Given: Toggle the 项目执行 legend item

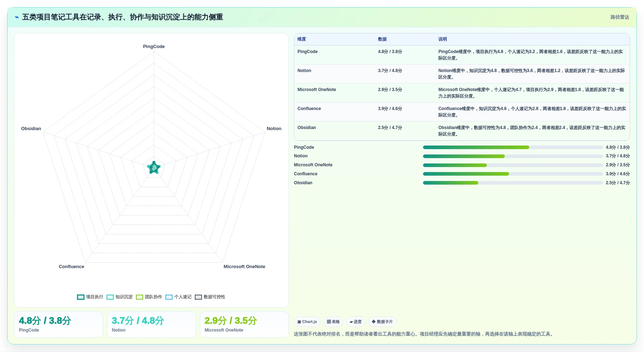Looking at the screenshot, I should click(x=90, y=297).
